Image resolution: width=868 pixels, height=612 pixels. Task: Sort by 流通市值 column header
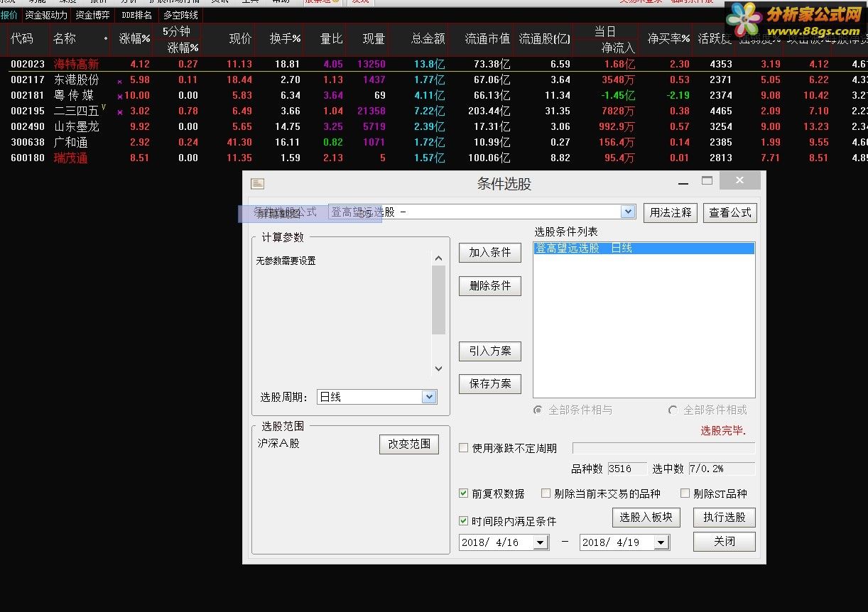point(487,39)
